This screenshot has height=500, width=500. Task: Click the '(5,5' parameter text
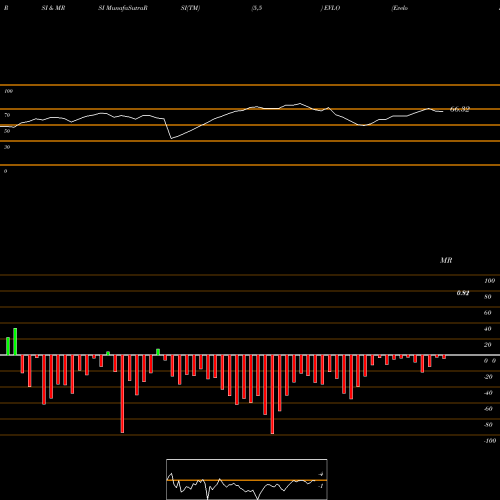coord(257,8)
